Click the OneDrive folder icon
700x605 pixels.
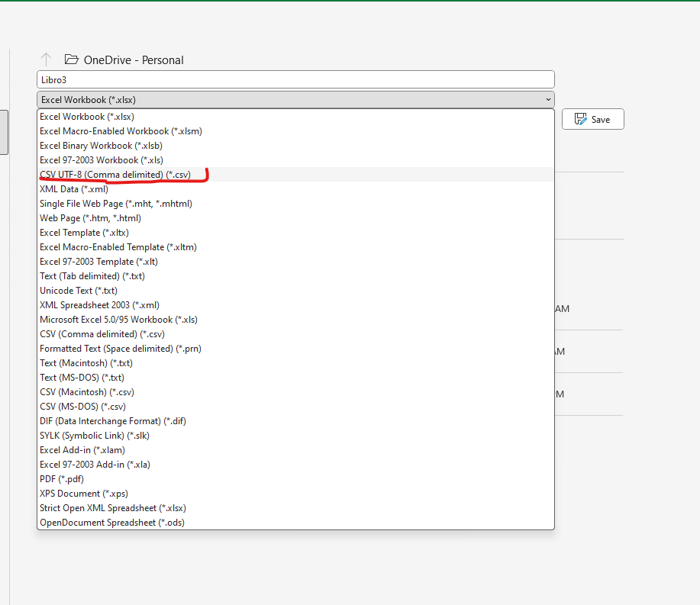pyautogui.click(x=72, y=59)
